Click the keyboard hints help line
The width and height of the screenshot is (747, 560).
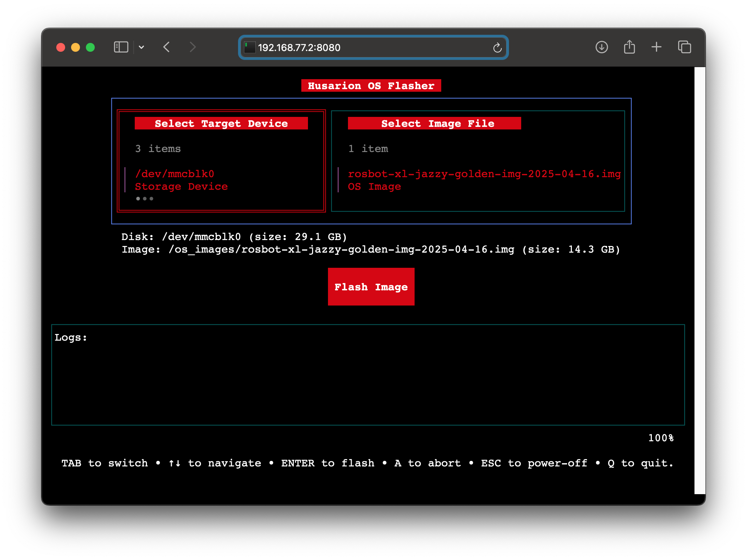click(367, 463)
